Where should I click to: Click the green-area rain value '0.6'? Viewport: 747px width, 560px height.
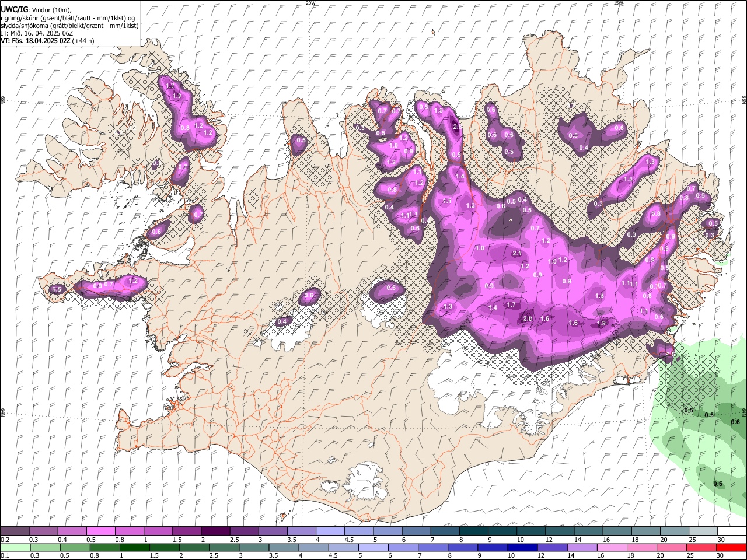click(735, 422)
